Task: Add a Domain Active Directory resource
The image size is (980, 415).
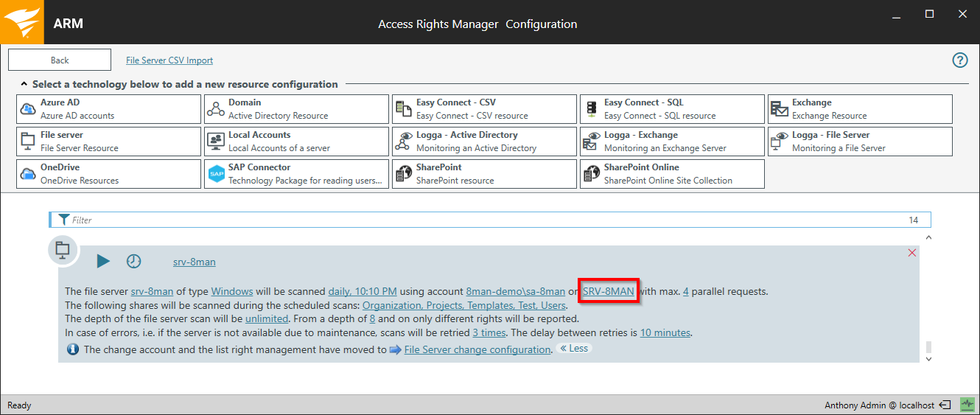Action: tap(296, 109)
